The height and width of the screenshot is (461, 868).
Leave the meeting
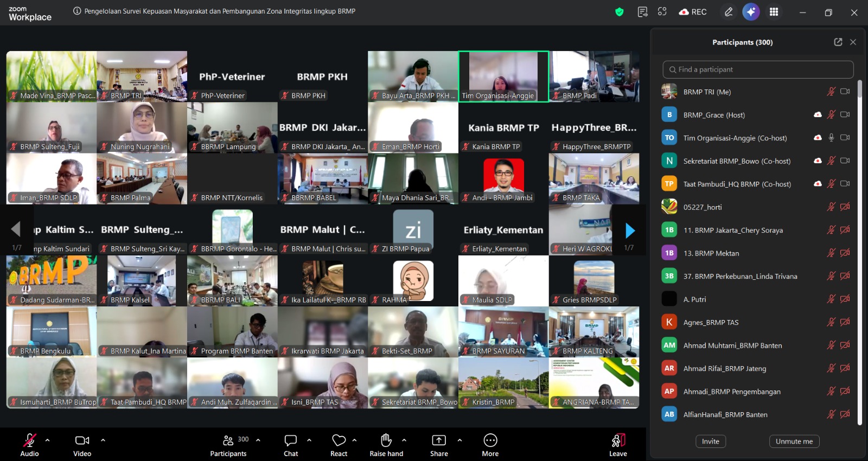coord(618,445)
